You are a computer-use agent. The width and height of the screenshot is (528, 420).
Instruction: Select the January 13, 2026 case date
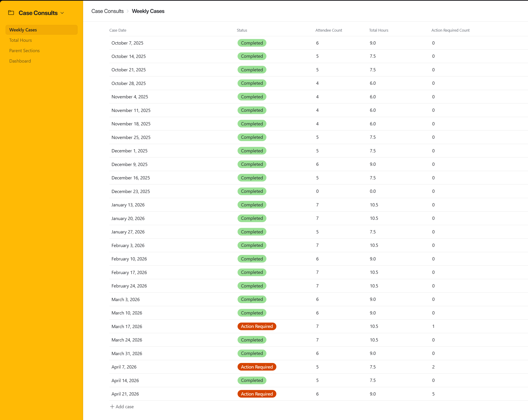(x=128, y=205)
